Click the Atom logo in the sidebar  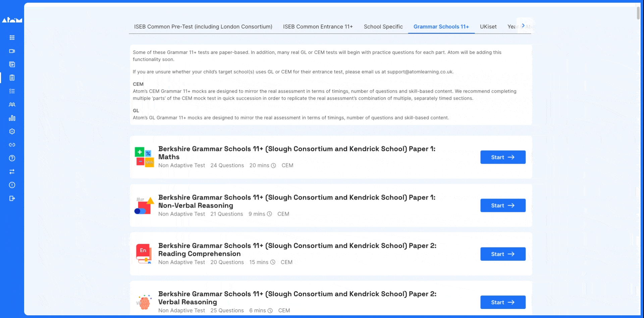(12, 20)
